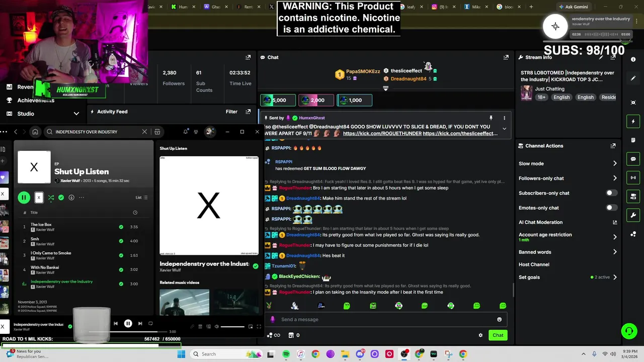Select the 1,000 kicks gift option
Viewport: 644px width, 362px height.
355,100
